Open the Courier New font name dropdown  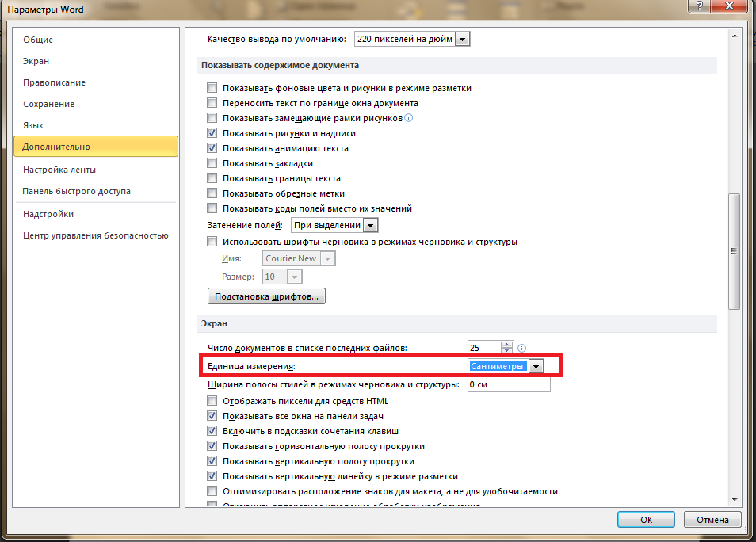pos(327,258)
